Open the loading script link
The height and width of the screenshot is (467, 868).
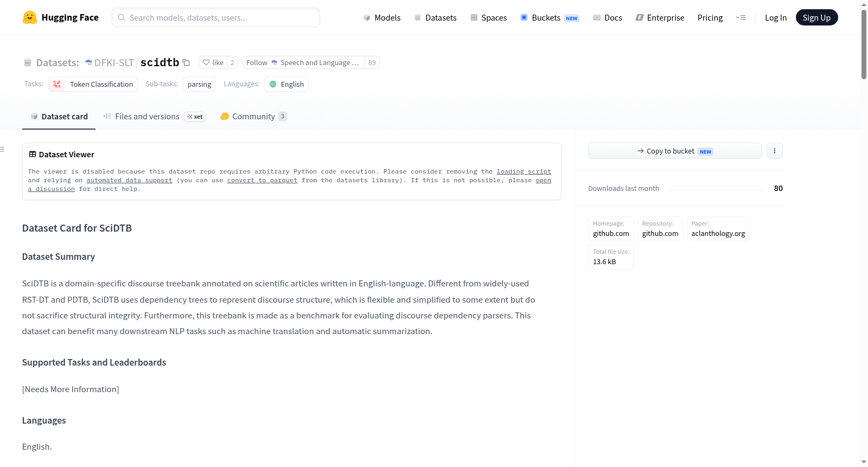tap(524, 171)
